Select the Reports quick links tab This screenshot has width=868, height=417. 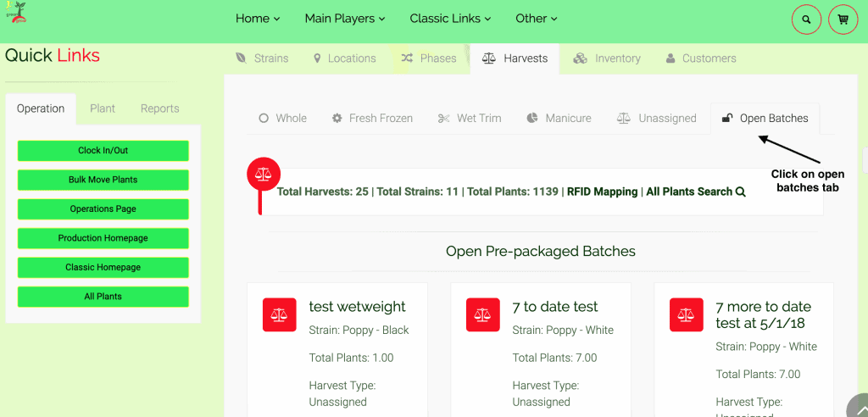coord(160,108)
